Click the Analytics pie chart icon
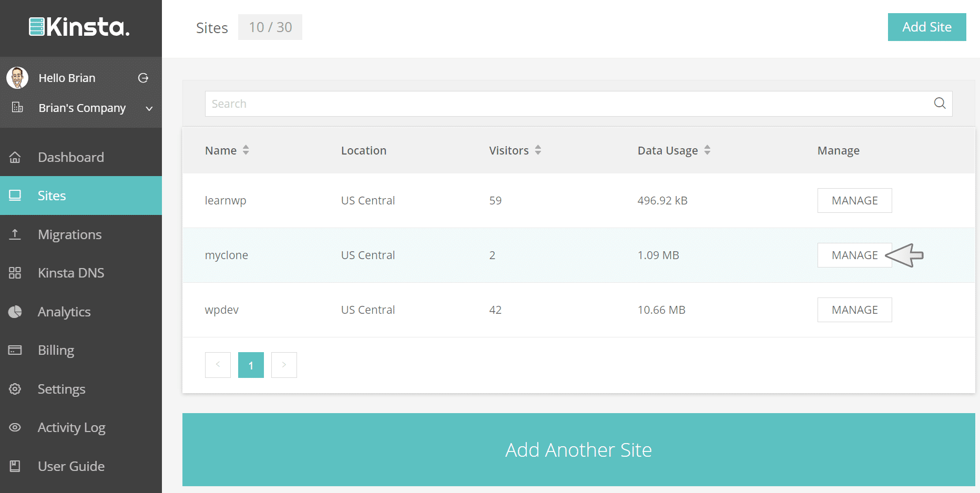Image resolution: width=980 pixels, height=493 pixels. (x=15, y=312)
